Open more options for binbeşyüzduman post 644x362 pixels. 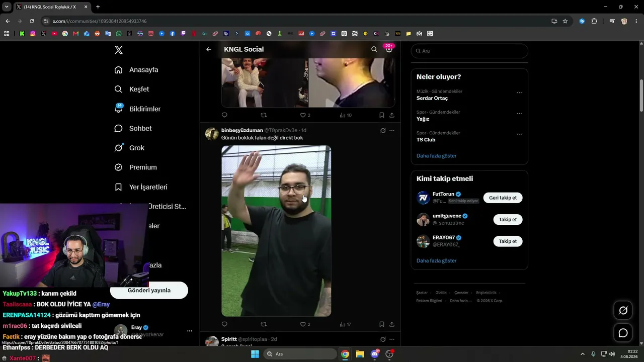[392, 131]
